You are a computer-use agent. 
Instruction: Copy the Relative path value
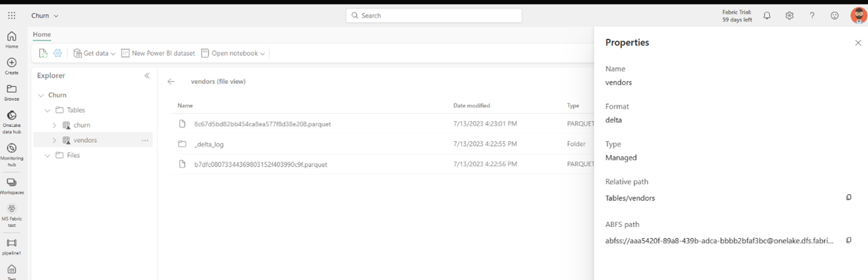849,197
